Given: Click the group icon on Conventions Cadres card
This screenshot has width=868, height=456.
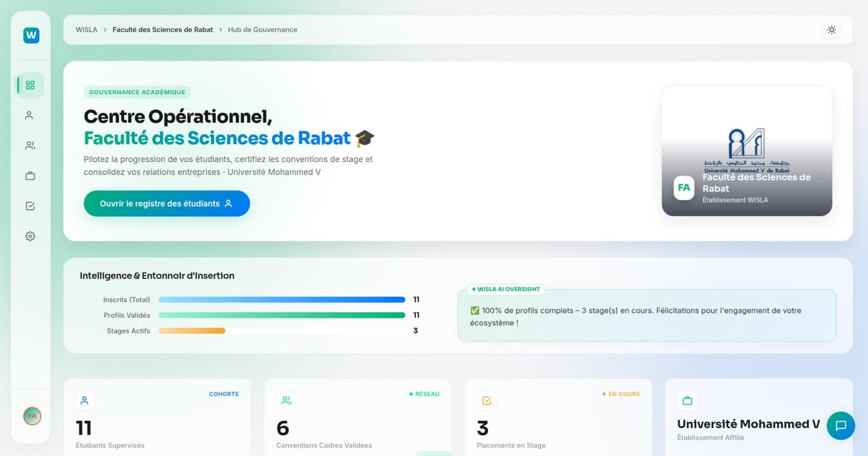Looking at the screenshot, I should pyautogui.click(x=286, y=401).
